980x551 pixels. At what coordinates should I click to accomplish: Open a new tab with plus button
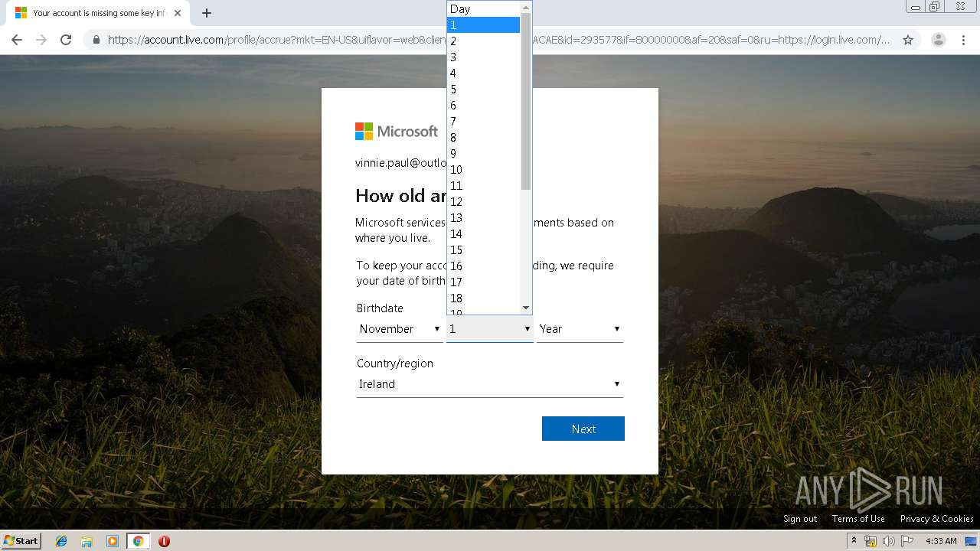click(207, 13)
